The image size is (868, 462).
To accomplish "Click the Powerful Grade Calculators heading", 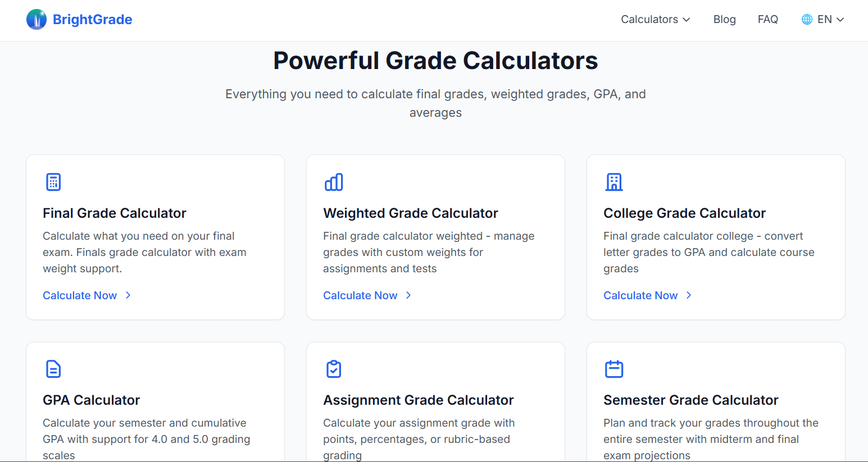I will point(435,60).
